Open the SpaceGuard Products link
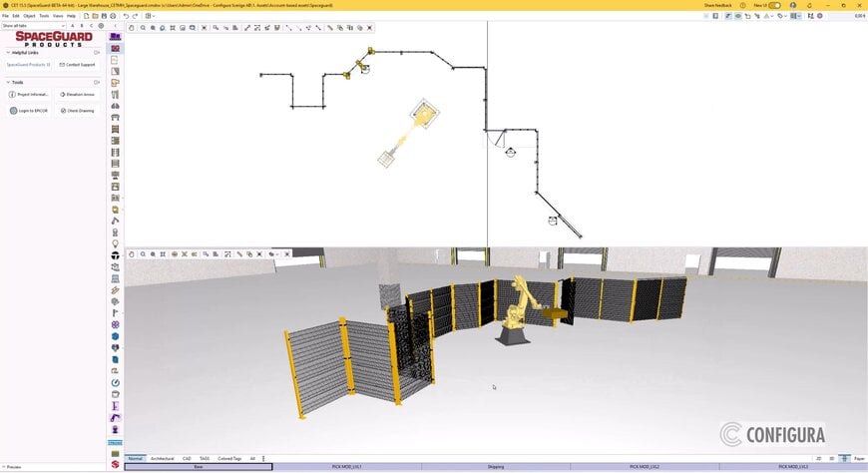The width and height of the screenshot is (868, 473). 28,65
